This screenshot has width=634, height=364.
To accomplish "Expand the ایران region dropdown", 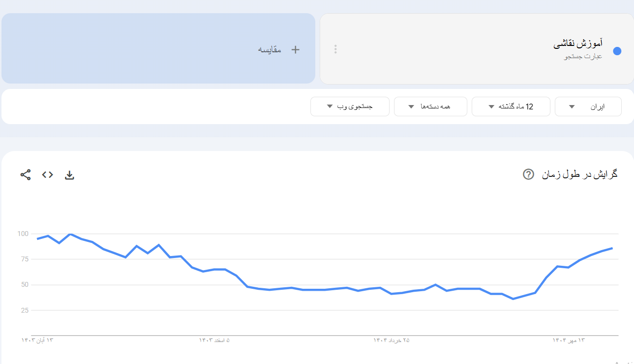I will [588, 107].
